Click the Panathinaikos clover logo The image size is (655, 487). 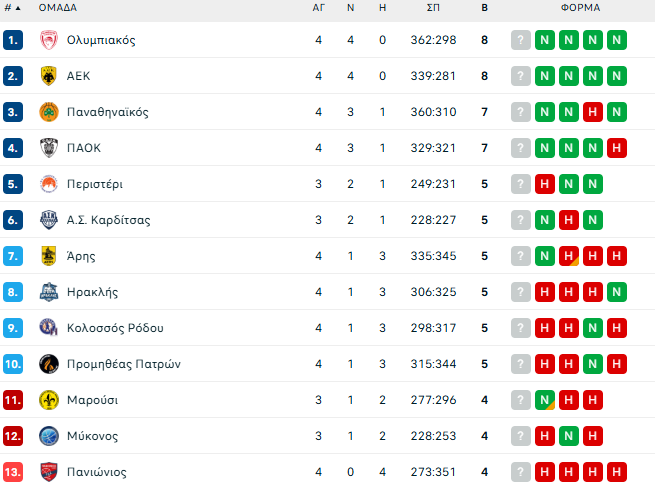point(48,112)
